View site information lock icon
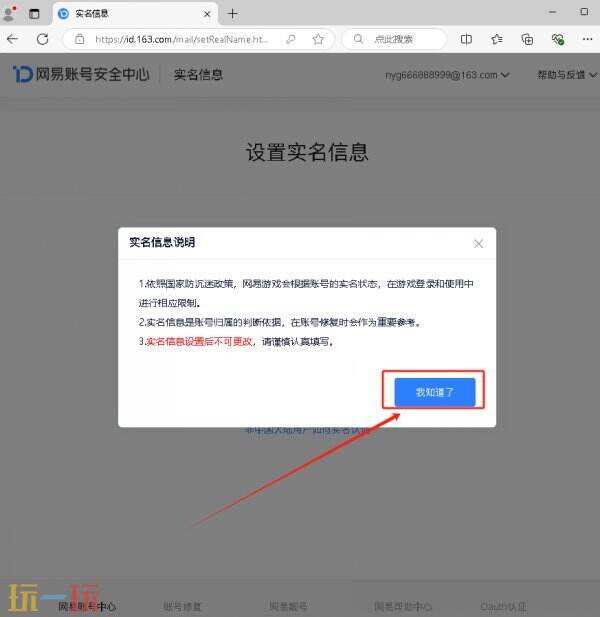Screen dimensions: 600x617 [79, 39]
